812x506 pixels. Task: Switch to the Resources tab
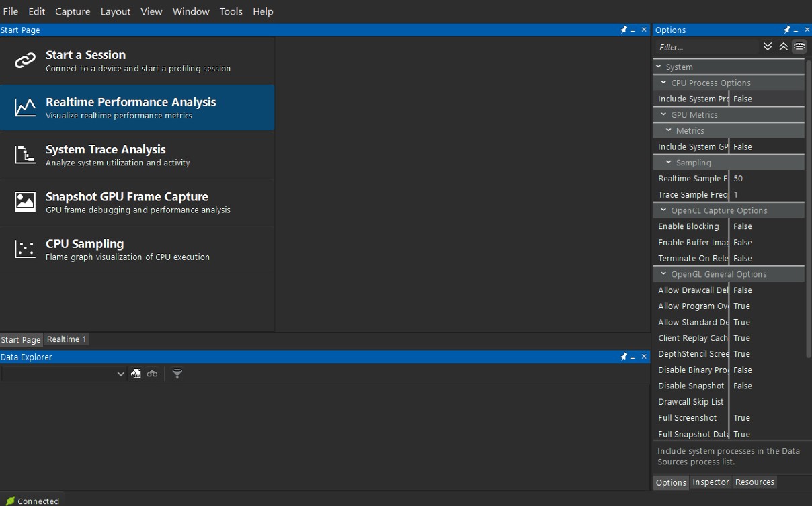(755, 482)
